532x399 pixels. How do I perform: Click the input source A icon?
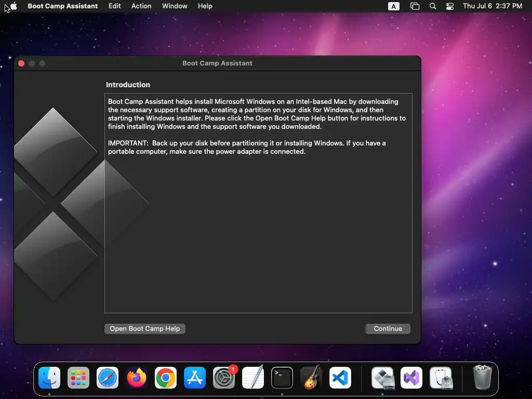pos(394,6)
